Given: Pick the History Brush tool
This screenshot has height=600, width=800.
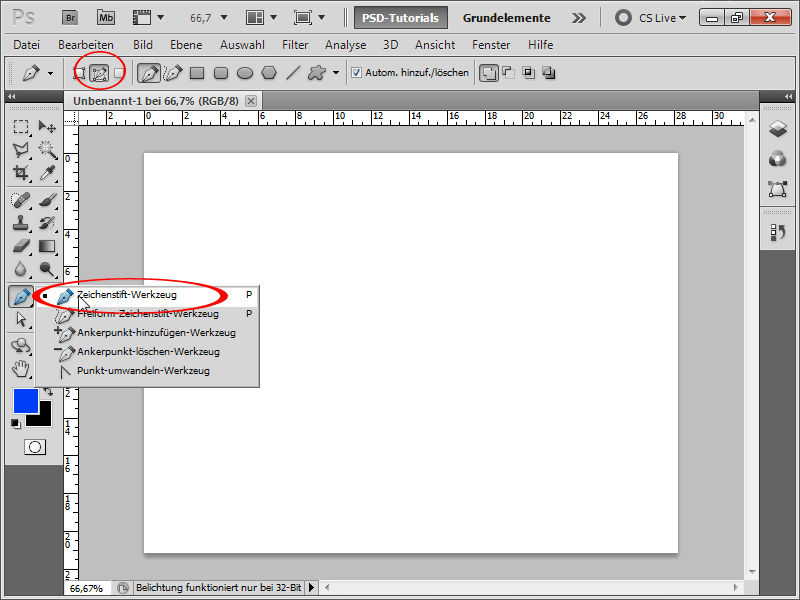Looking at the screenshot, I should (x=47, y=223).
